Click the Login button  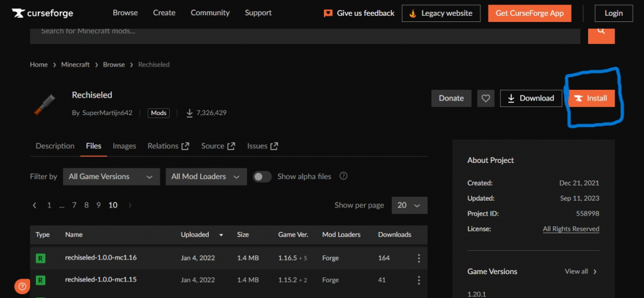coord(614,14)
